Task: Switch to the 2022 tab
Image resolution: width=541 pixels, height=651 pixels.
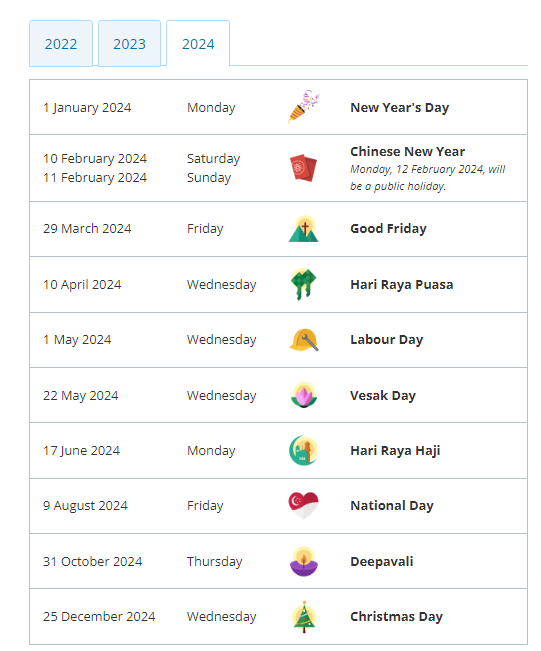Action: click(61, 44)
